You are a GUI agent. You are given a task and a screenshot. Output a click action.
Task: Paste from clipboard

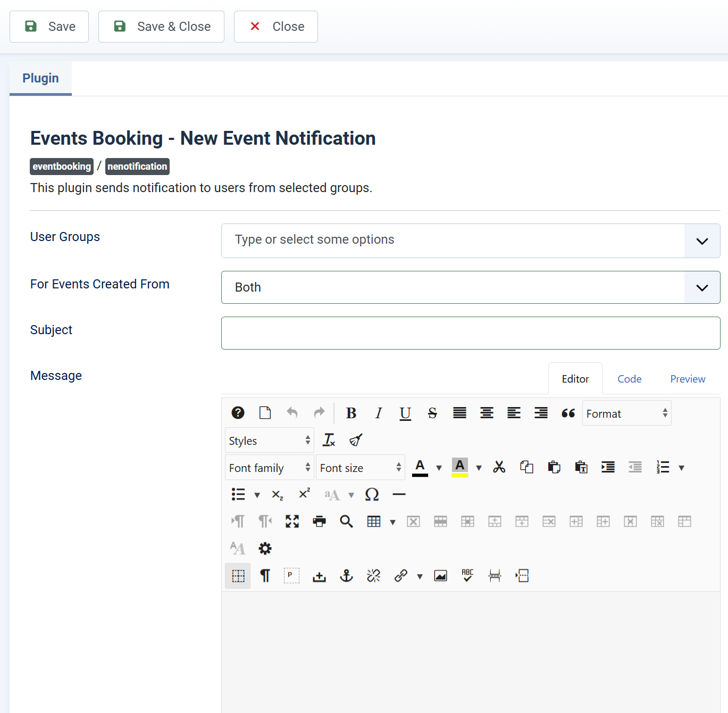[554, 467]
